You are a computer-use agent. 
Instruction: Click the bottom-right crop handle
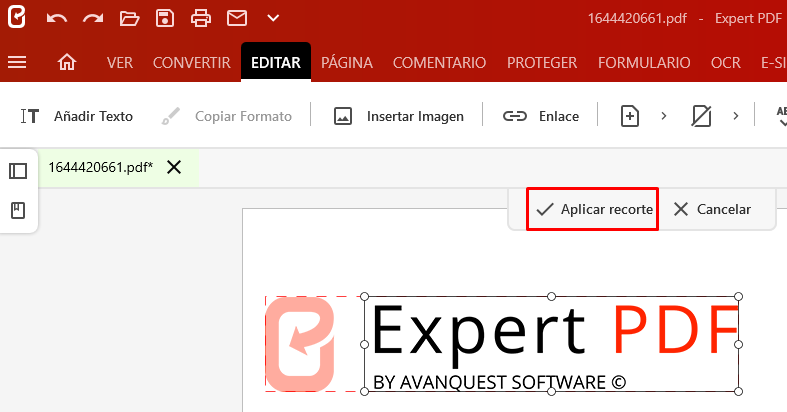point(738,391)
